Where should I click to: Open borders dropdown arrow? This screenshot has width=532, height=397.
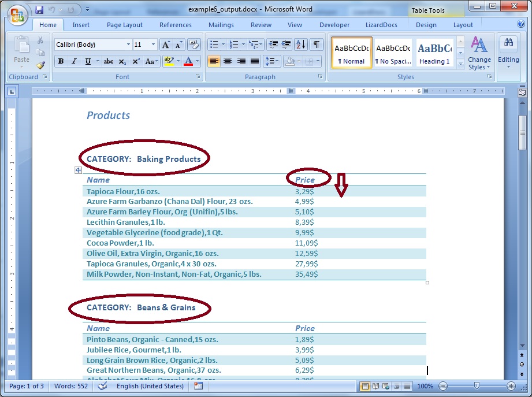pyautogui.click(x=318, y=61)
